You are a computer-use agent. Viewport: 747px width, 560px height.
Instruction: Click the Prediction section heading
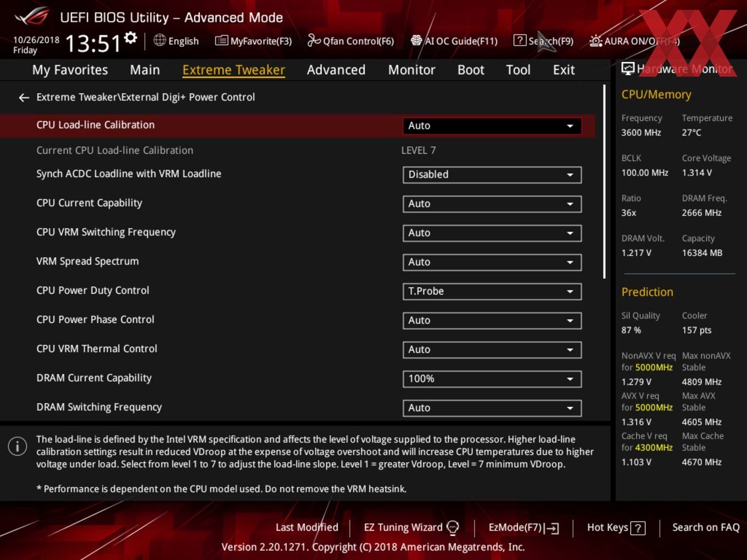[x=647, y=292]
